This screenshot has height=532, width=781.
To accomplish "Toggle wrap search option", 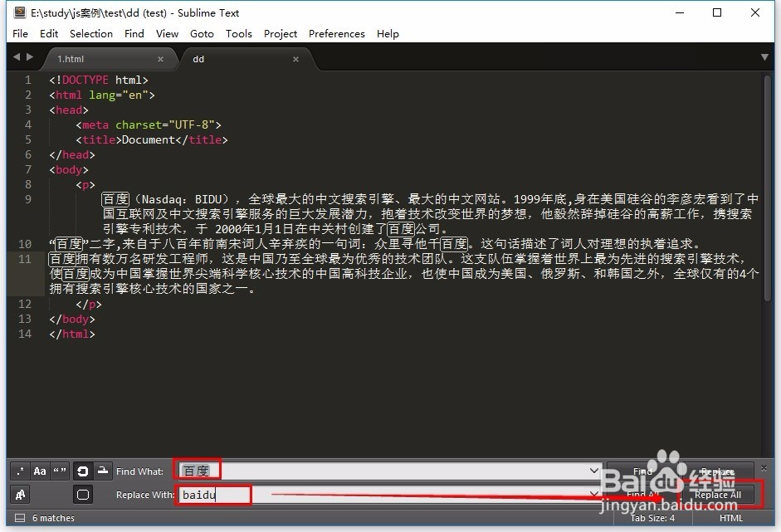I will click(83, 471).
